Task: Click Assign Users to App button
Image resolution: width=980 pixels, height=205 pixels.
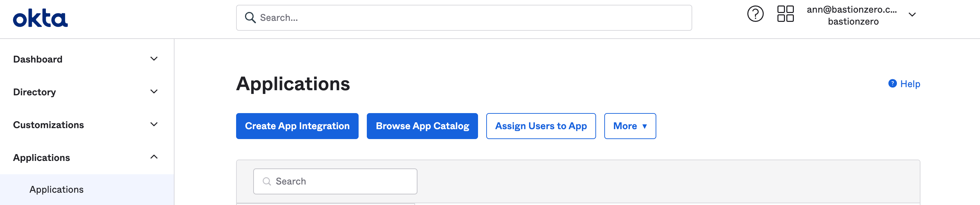Action: click(541, 126)
